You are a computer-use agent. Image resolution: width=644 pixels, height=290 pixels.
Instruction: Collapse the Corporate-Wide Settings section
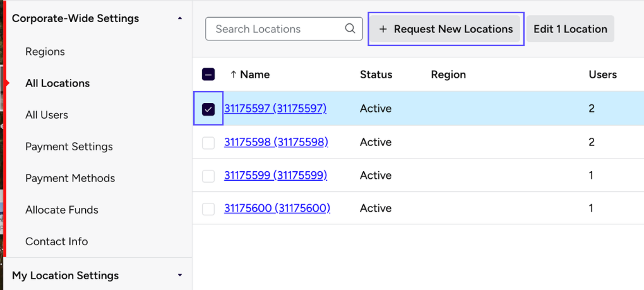(179, 18)
